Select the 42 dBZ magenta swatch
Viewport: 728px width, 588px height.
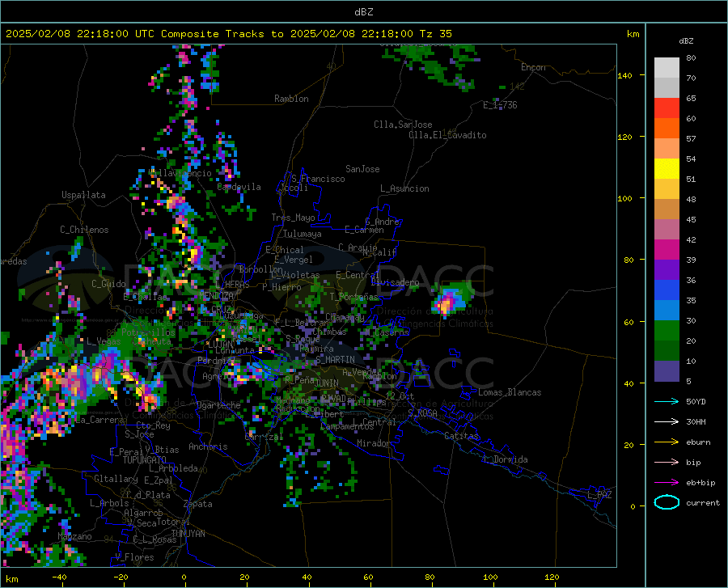click(x=667, y=250)
